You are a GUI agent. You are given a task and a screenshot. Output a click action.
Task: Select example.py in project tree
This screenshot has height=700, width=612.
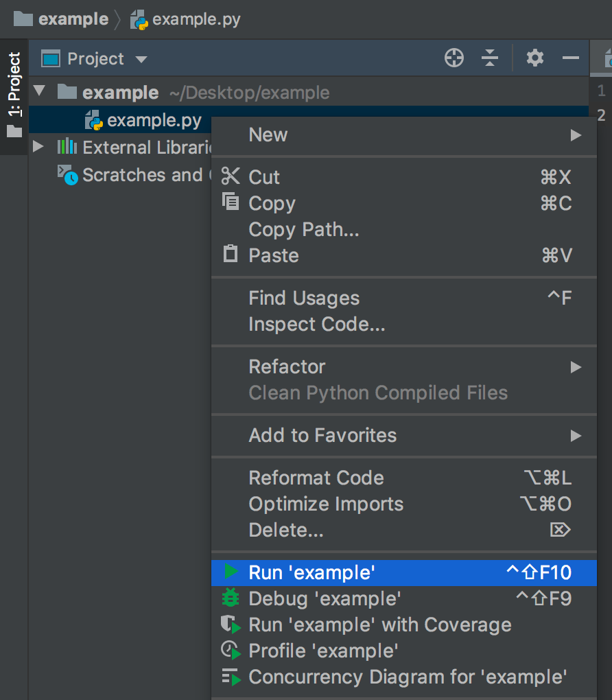(154, 121)
